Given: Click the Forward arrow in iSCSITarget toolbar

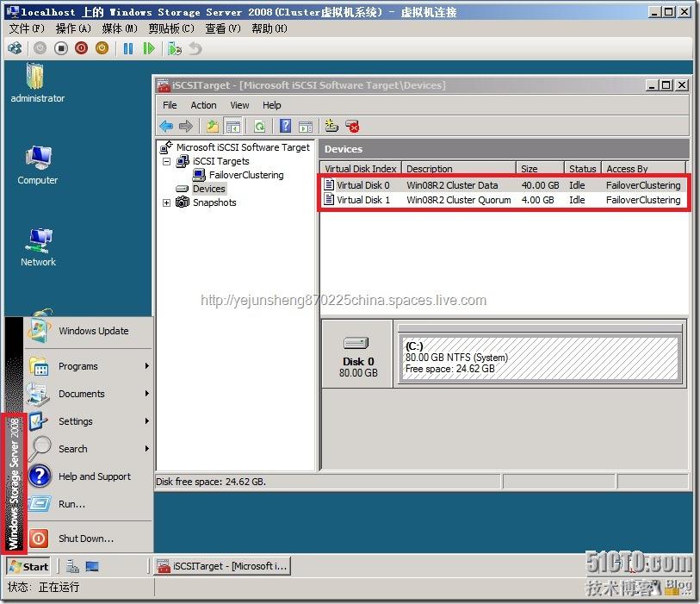Looking at the screenshot, I should point(186,127).
